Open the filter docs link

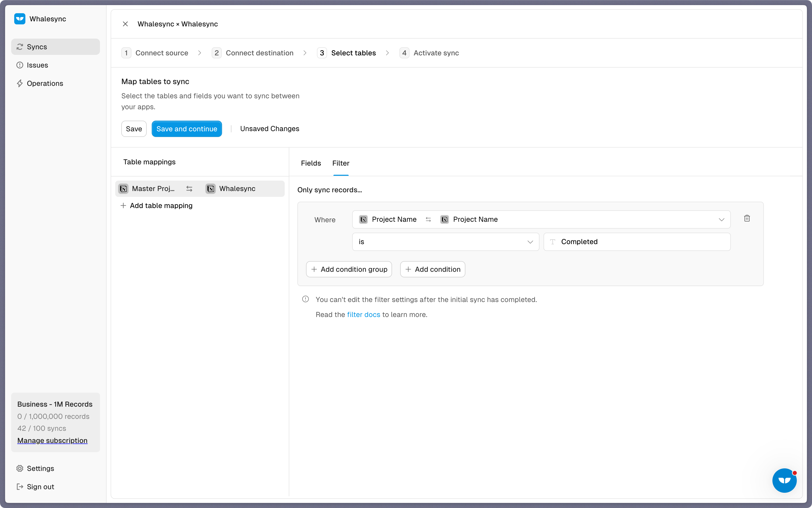[363, 315]
